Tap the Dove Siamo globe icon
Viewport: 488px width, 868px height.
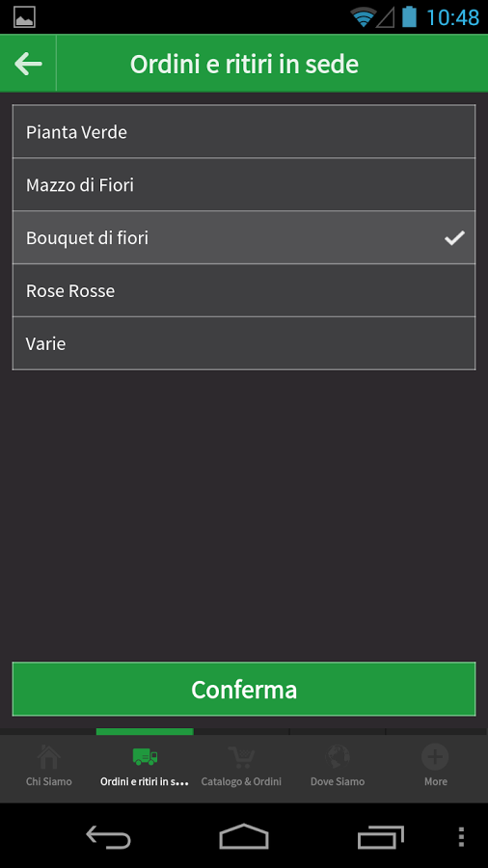click(x=338, y=757)
